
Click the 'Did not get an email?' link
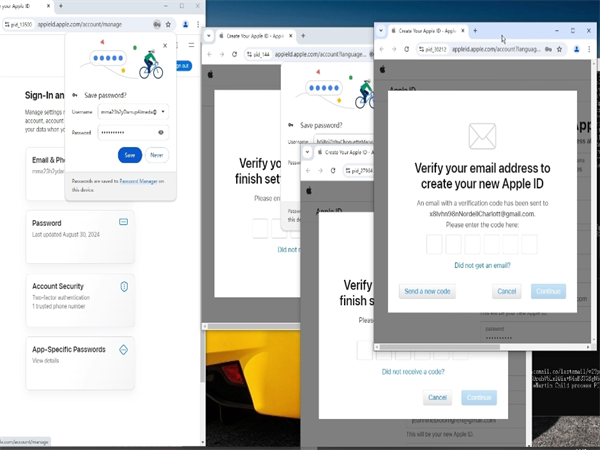(482, 265)
